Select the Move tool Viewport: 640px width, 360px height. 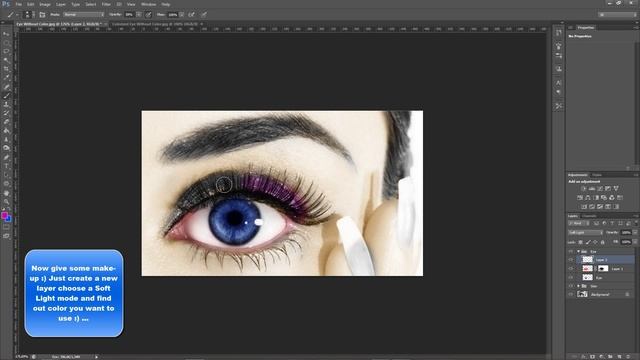pos(6,33)
